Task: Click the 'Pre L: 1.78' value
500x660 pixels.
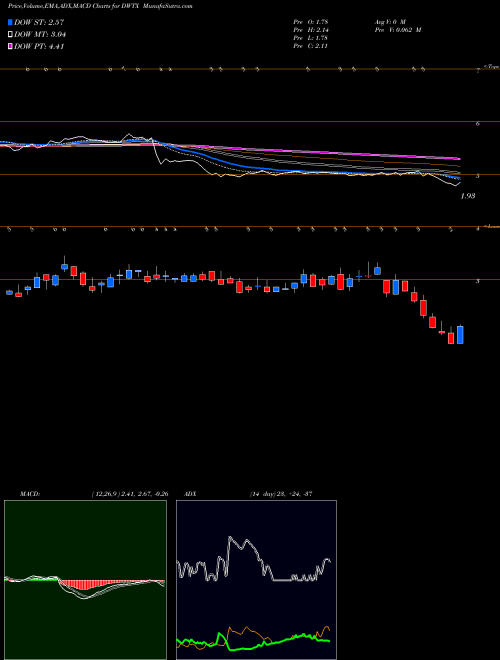Action: click(x=311, y=38)
